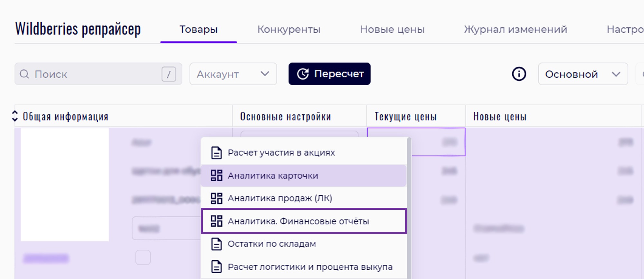
Task: Click the info circle icon
Action: tap(519, 74)
